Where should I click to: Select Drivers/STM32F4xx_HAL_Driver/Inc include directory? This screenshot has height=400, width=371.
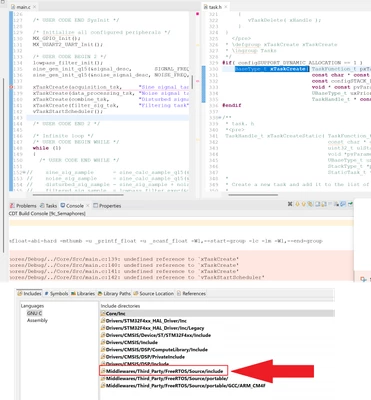(x=144, y=321)
